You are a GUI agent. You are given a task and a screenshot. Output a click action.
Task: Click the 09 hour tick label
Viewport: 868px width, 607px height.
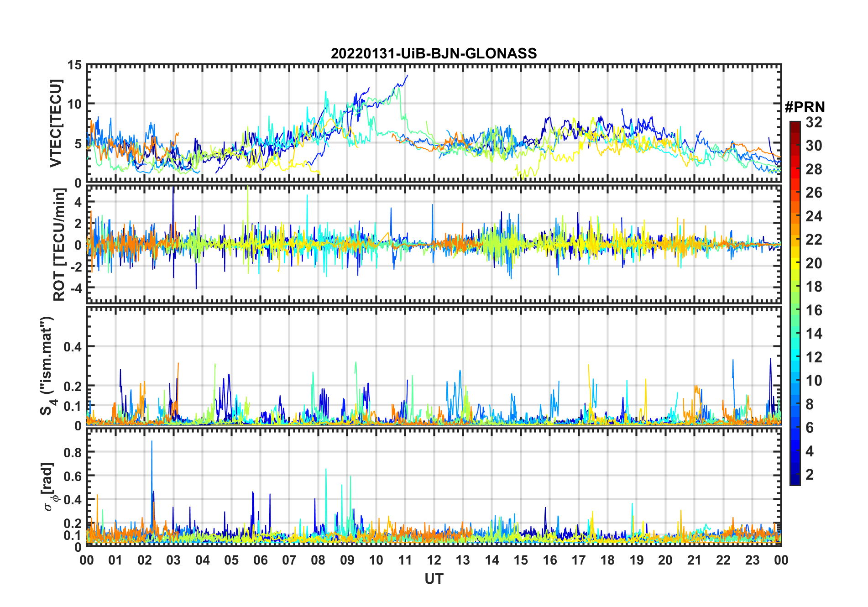[347, 560]
